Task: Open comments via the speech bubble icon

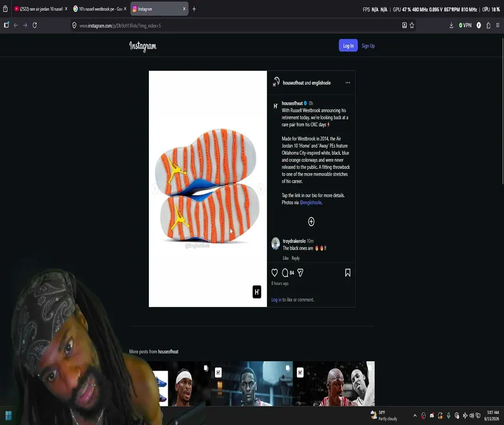Action: pos(285,273)
